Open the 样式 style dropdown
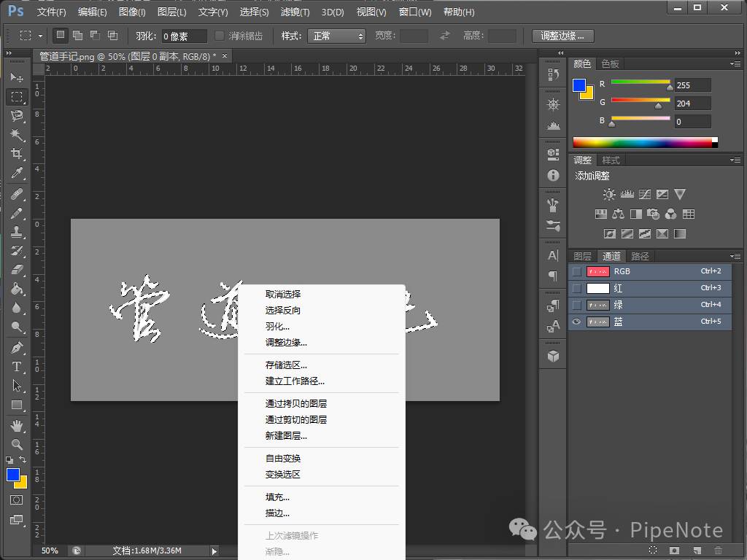This screenshot has height=560, width=747. pyautogui.click(x=336, y=36)
